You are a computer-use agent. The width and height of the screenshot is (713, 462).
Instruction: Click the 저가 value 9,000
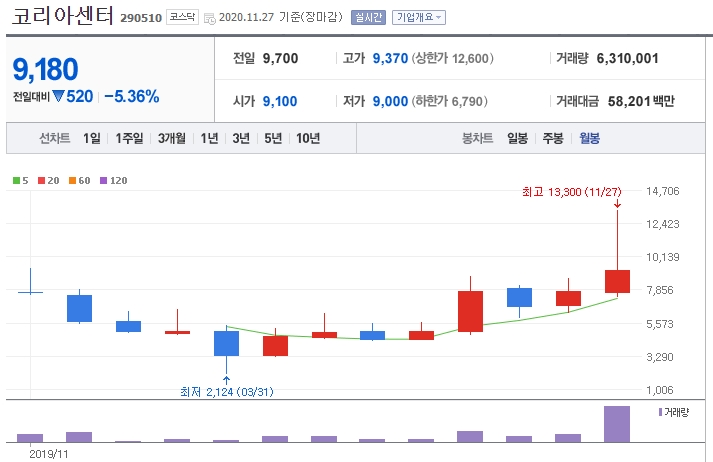[390, 101]
